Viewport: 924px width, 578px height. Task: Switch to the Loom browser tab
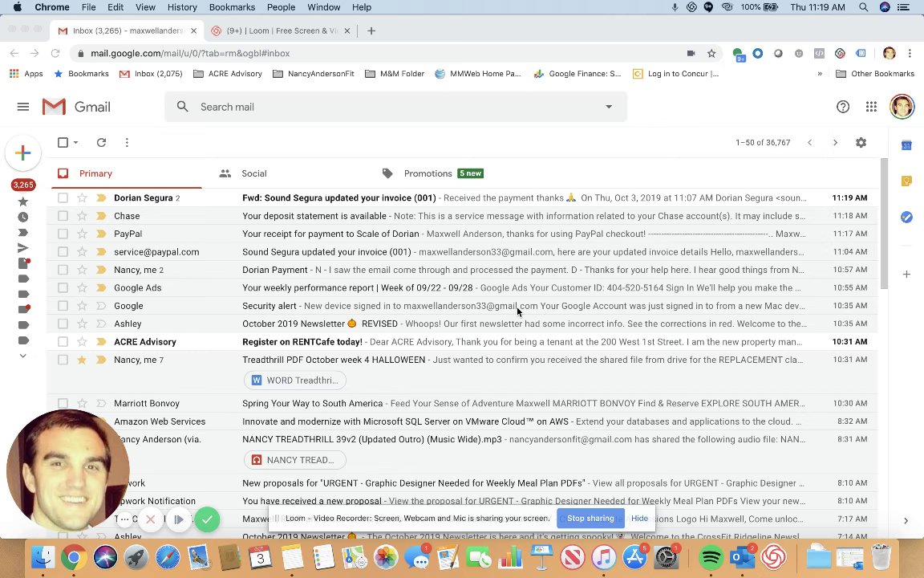pos(280,31)
